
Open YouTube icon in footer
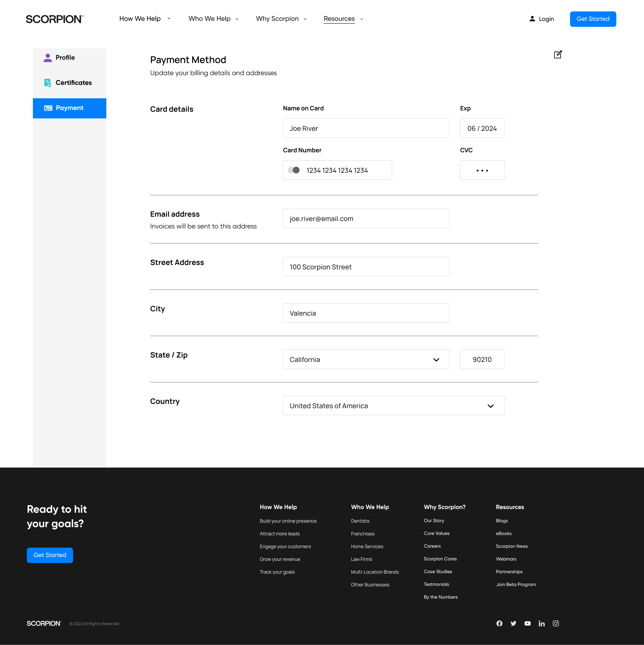(x=528, y=623)
